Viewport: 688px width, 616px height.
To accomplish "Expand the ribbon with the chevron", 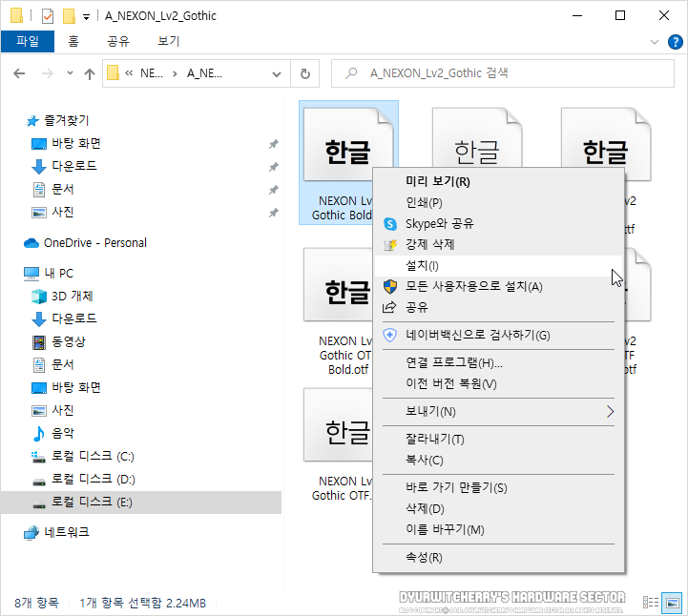I will [655, 42].
